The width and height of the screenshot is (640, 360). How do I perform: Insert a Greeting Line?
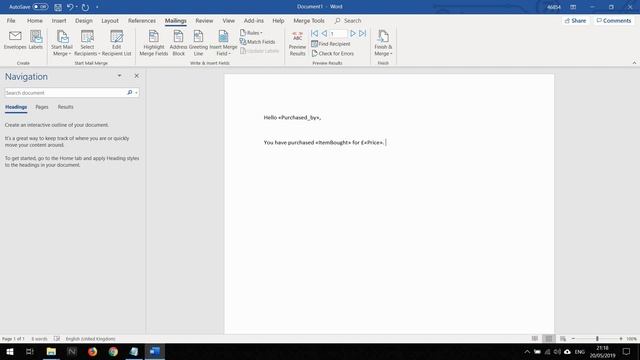[x=198, y=43]
